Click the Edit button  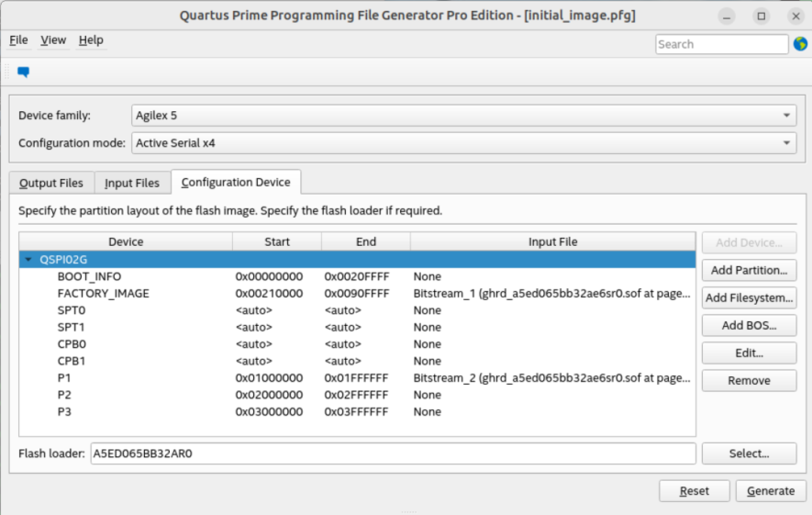tap(749, 353)
